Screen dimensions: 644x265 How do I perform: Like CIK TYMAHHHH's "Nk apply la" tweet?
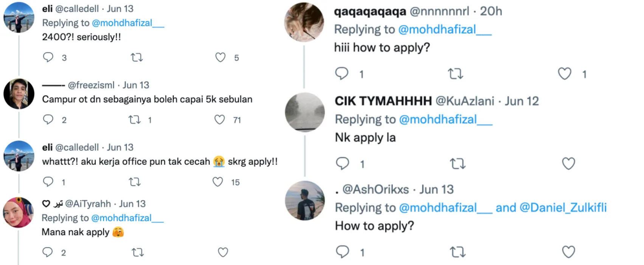[x=568, y=164]
